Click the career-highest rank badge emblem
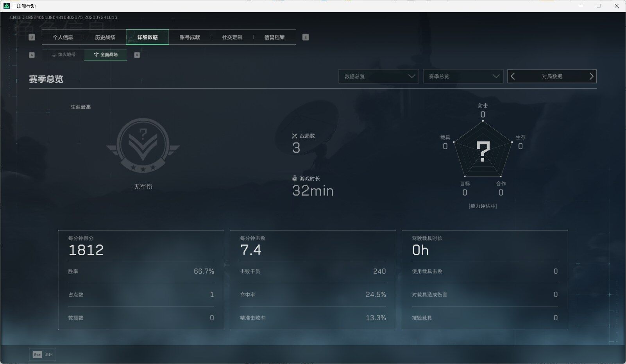Viewport: 626px width, 364px height. (143, 145)
